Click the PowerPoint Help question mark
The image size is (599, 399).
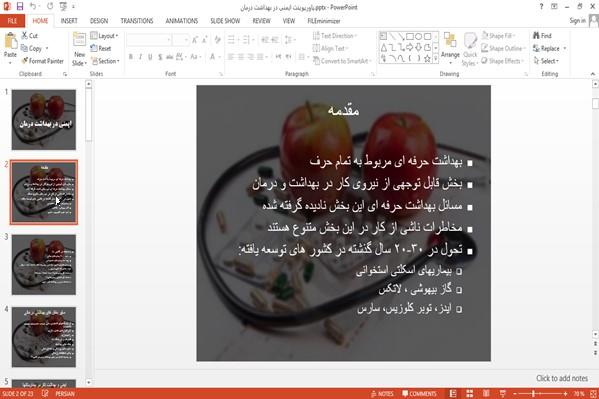[541, 6]
